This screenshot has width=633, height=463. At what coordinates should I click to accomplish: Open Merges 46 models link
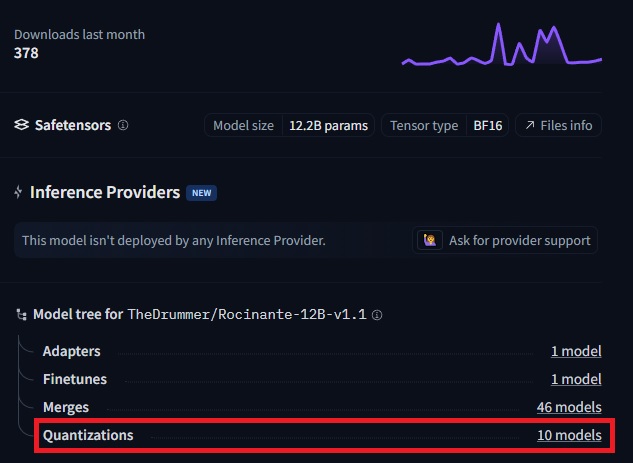[569, 407]
